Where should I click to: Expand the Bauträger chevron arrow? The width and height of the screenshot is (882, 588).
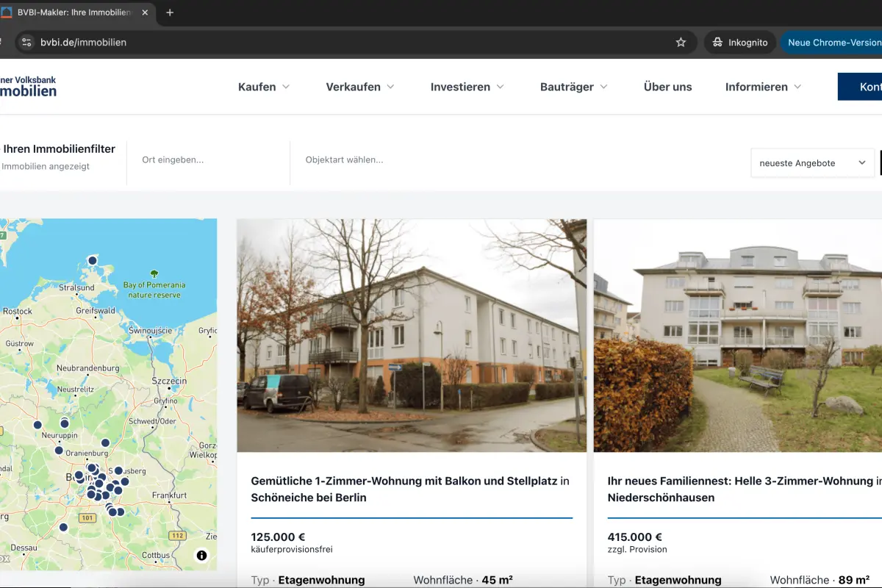pyautogui.click(x=604, y=87)
